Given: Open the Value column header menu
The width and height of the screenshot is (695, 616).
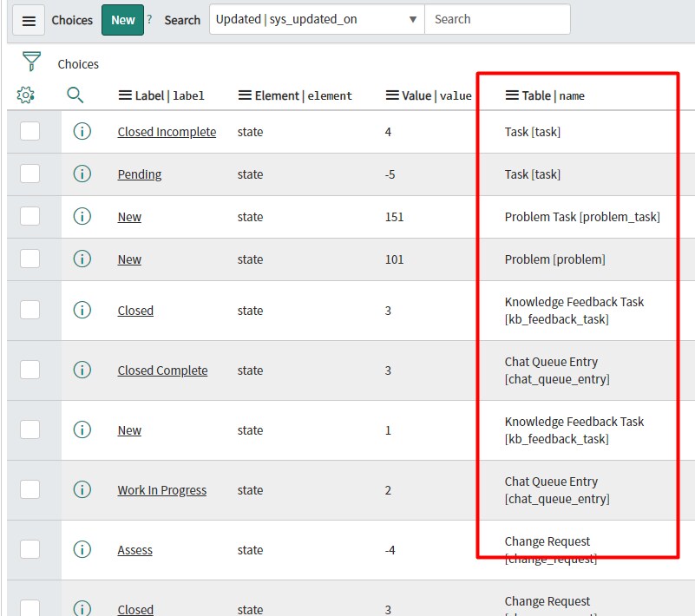Looking at the screenshot, I should (x=392, y=95).
